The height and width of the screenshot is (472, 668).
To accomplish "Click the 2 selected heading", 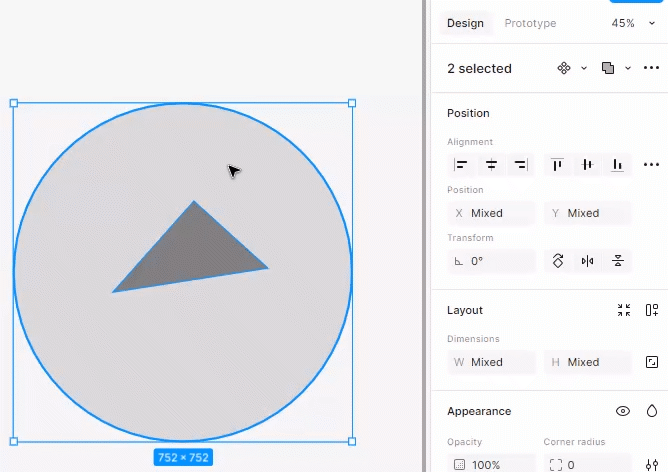I will [479, 69].
